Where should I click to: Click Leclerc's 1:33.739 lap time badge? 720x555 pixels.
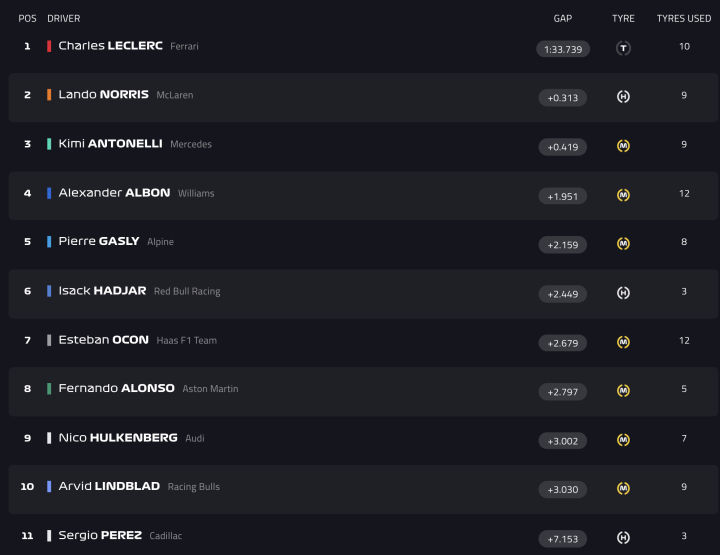pyautogui.click(x=563, y=48)
